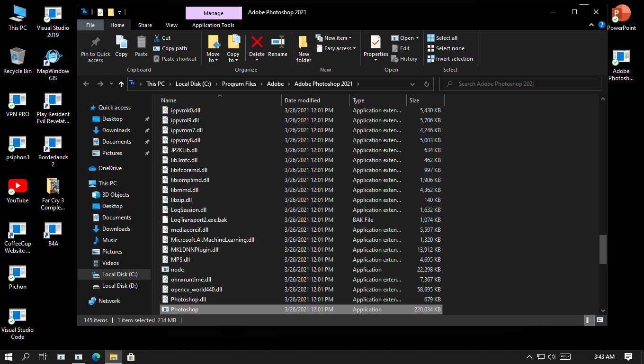Click the Adobe breadcrumb segment

pos(276,84)
